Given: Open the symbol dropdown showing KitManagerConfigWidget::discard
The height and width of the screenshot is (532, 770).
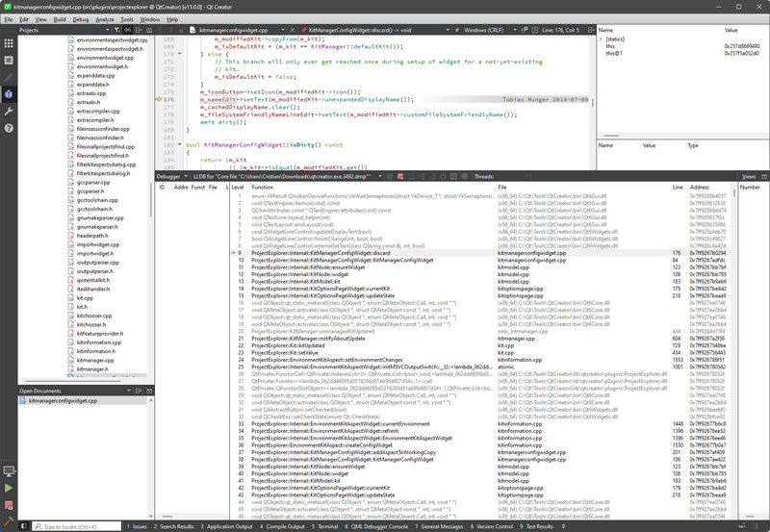Looking at the screenshot, I should [375, 30].
